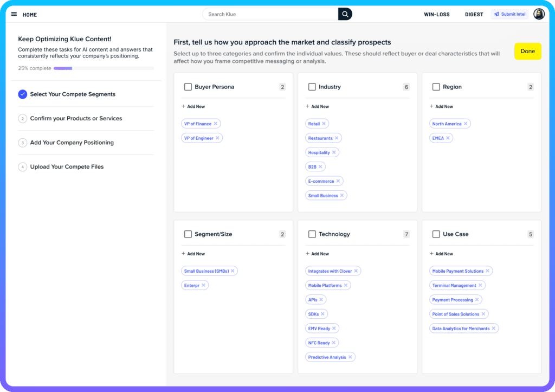Delete the EMEA region tag
Viewport: 555px width, 392px height.
[448, 138]
